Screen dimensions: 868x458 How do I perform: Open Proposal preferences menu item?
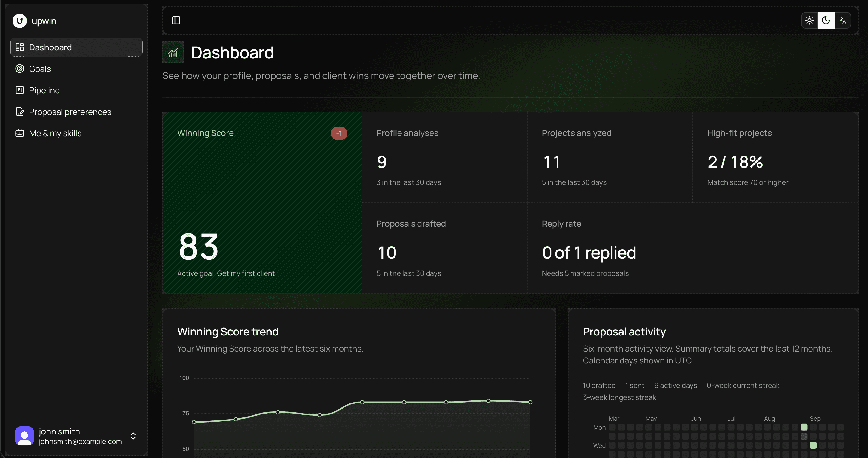[76, 112]
